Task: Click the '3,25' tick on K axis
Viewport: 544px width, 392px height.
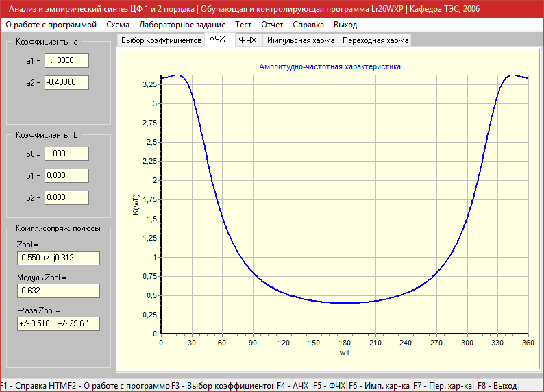Action: coord(150,85)
